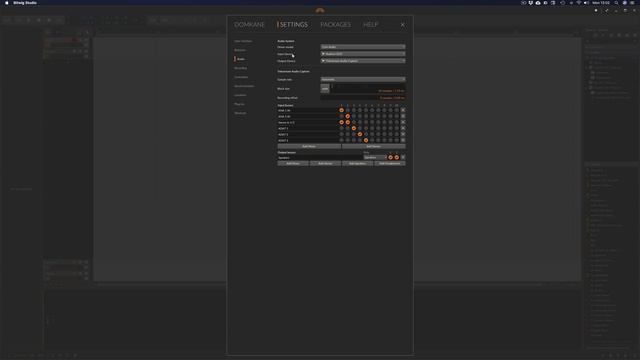This screenshot has width=640, height=360.
Task: Click Add Headphones output button
Action: click(x=390, y=163)
